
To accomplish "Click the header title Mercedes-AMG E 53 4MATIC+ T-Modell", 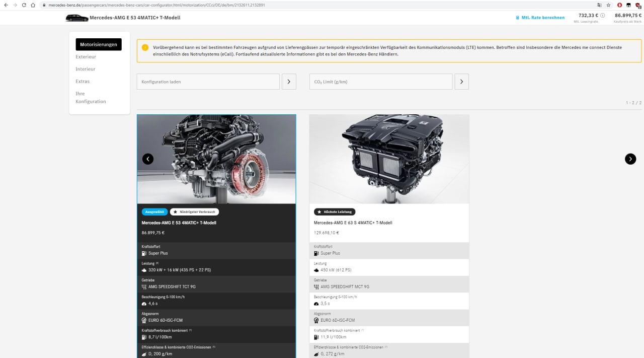I will point(135,18).
